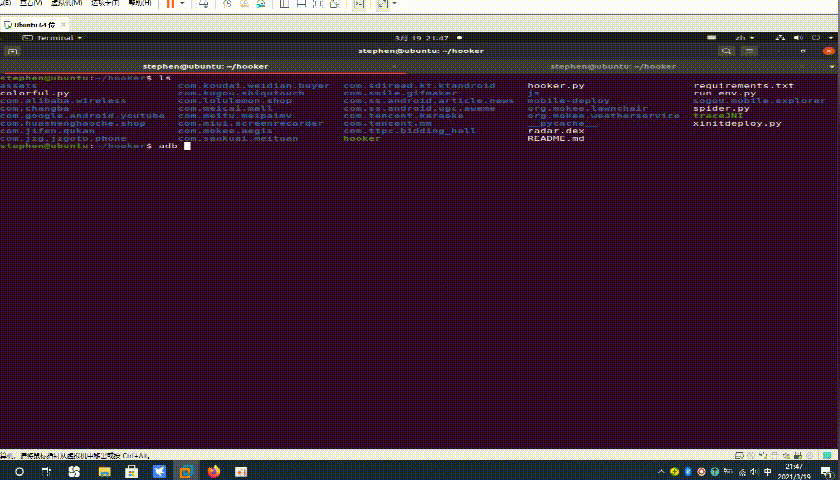
Task: Click the show sidebar layout icon
Action: [284, 4]
